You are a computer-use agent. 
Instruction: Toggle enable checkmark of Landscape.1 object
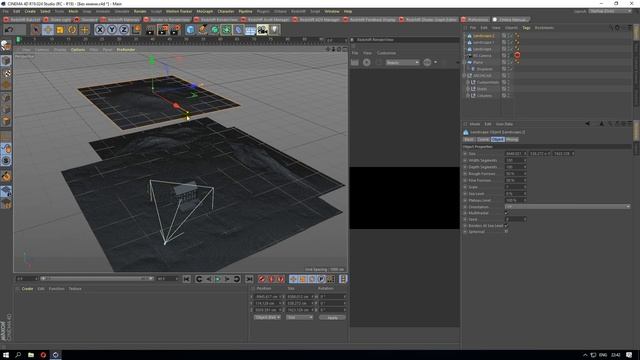(510, 42)
